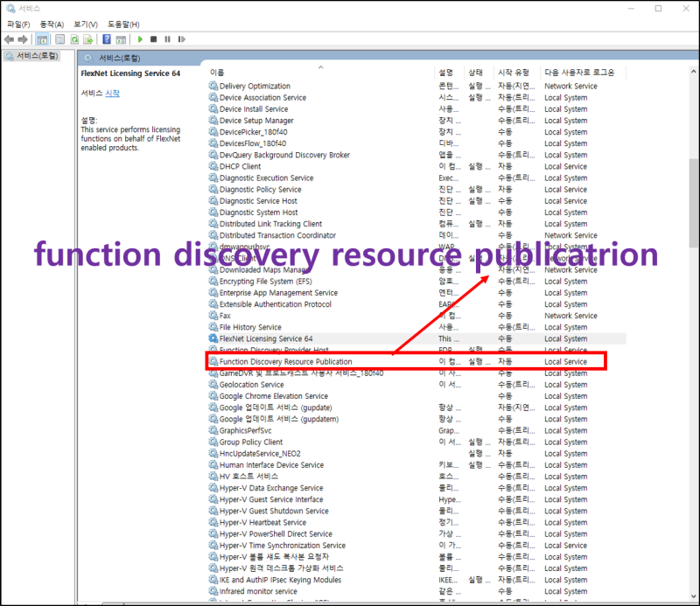The width and height of the screenshot is (700, 606).
Task: Click the Export List toolbar icon
Action: tap(88, 39)
